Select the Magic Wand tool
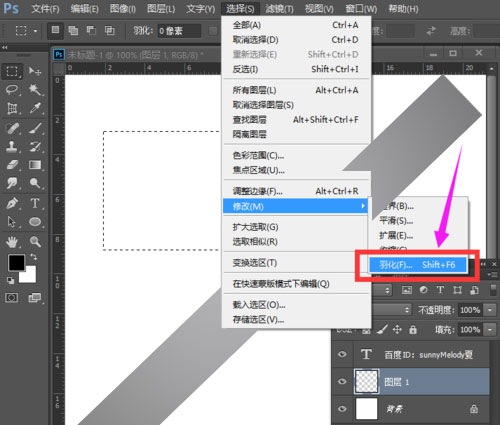 (x=35, y=89)
